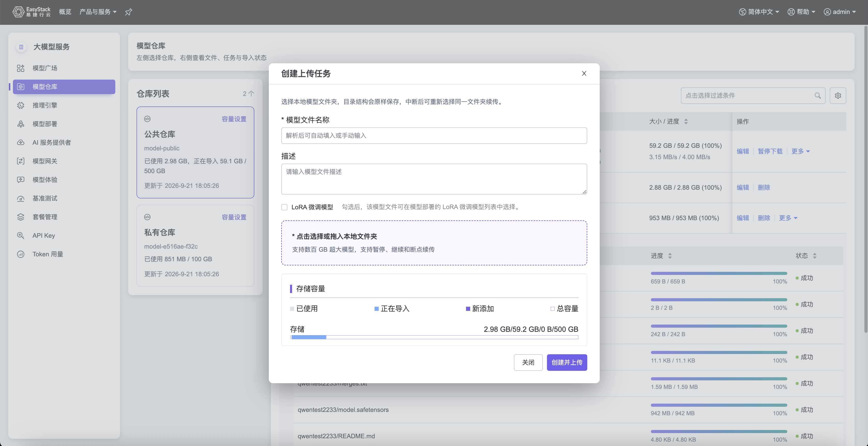Click the 公共仓库 card code icon
This screenshot has width=868, height=446.
[147, 119]
